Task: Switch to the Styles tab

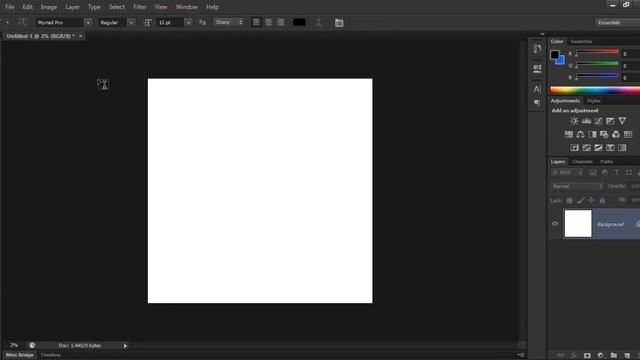Action: (594, 101)
